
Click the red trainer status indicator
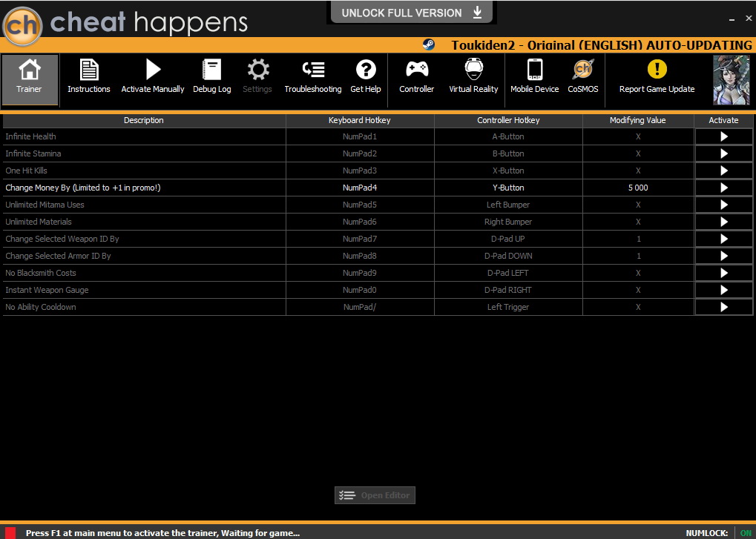point(10,533)
